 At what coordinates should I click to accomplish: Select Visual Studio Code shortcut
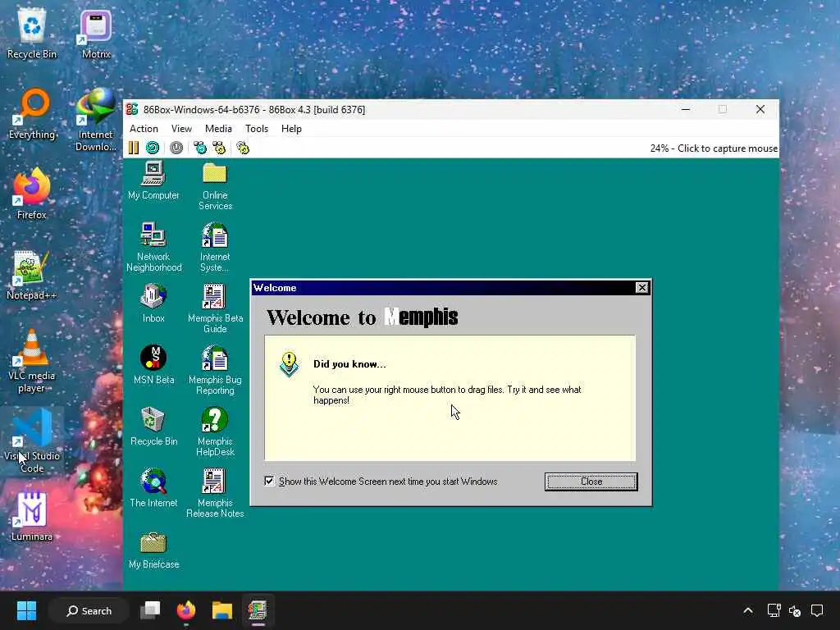coord(32,441)
